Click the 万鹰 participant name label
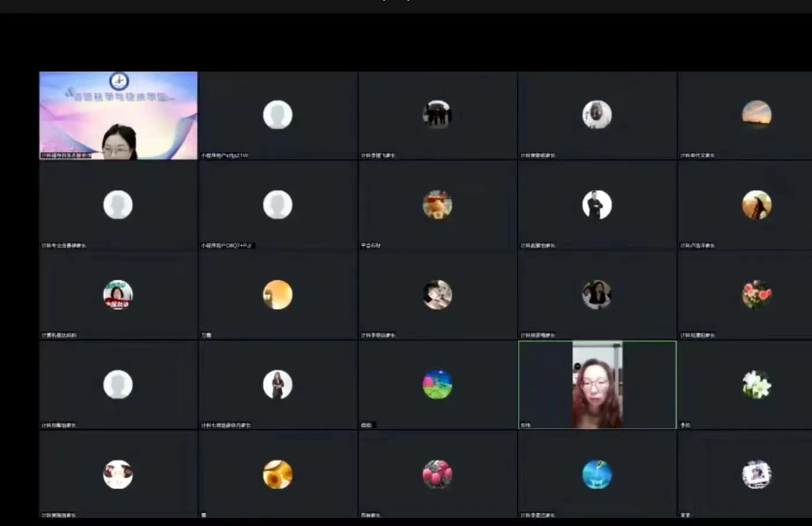812x526 pixels. 206,336
